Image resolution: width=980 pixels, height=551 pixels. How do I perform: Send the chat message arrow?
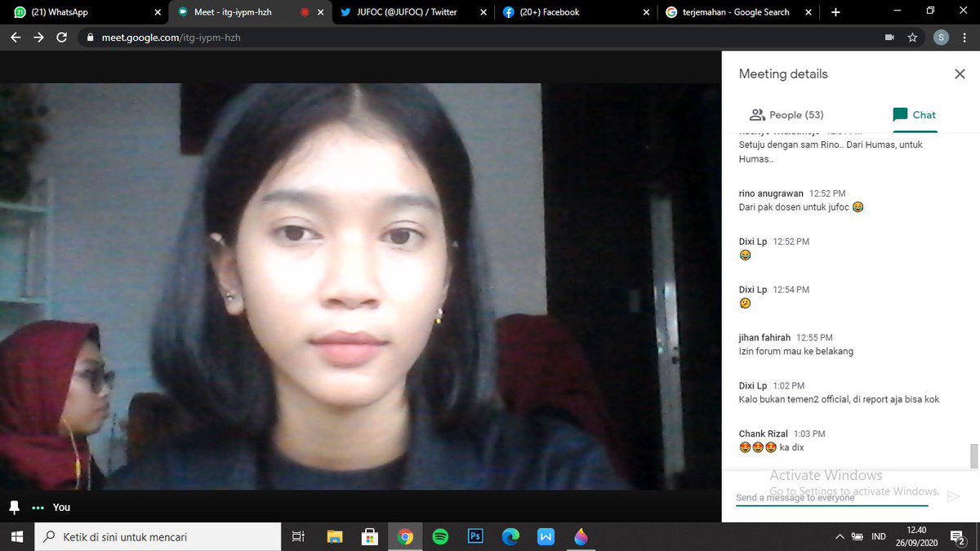953,495
